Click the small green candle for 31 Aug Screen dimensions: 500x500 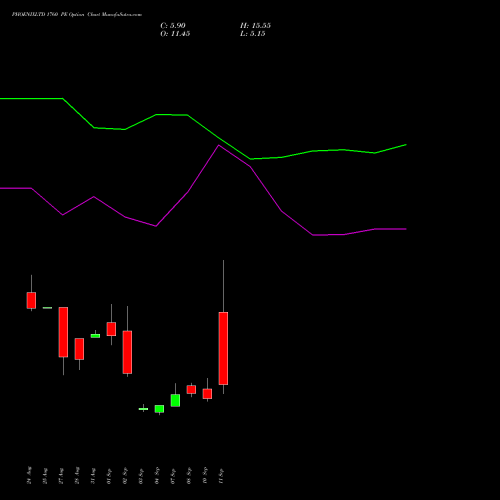pos(95,336)
